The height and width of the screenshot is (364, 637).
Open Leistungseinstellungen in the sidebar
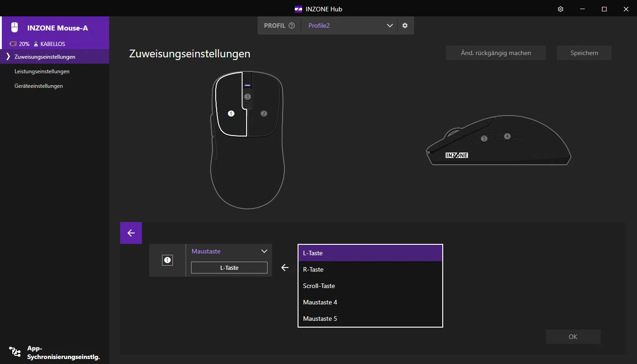(42, 71)
